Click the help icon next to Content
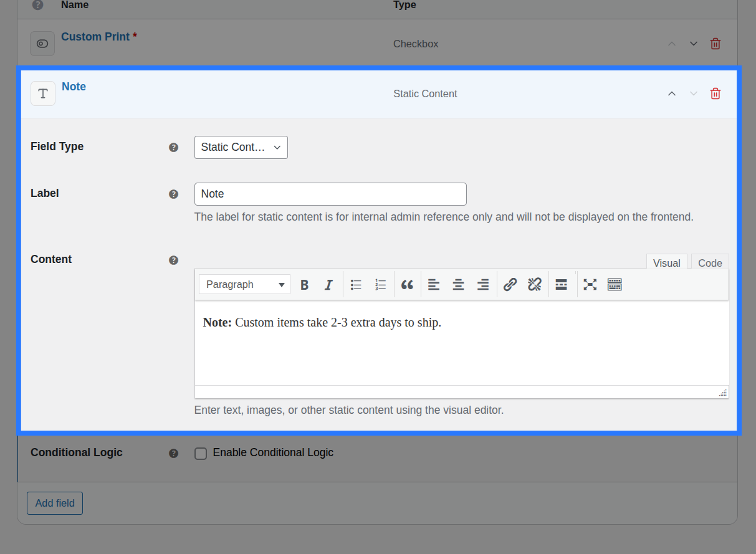The image size is (756, 554). coord(174,260)
